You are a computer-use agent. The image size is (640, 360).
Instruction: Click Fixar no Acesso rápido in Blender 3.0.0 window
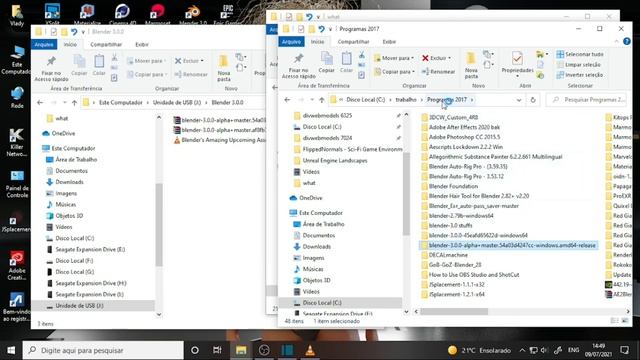51,69
